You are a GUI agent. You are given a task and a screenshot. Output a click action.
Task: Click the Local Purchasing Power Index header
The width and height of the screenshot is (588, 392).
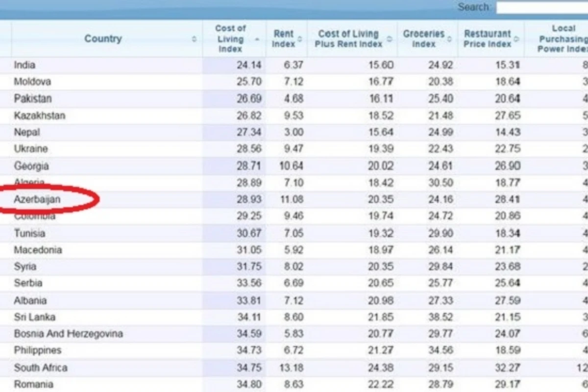pos(563,39)
